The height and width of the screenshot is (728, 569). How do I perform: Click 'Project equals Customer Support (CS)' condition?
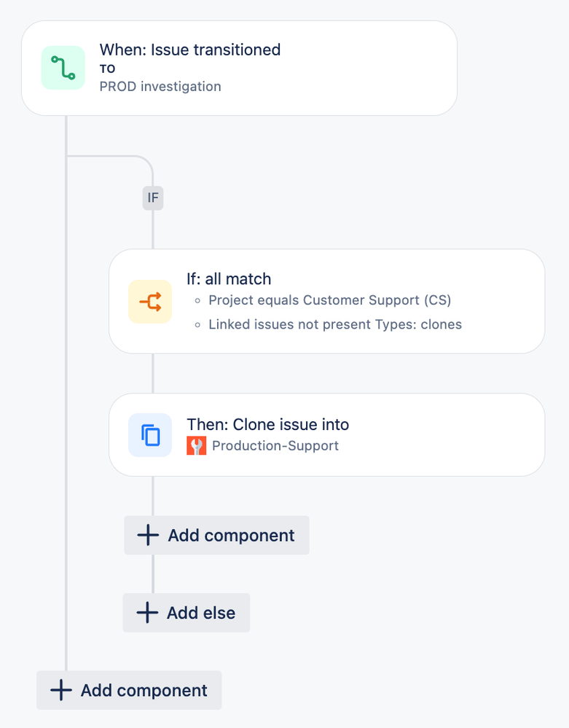(x=329, y=300)
